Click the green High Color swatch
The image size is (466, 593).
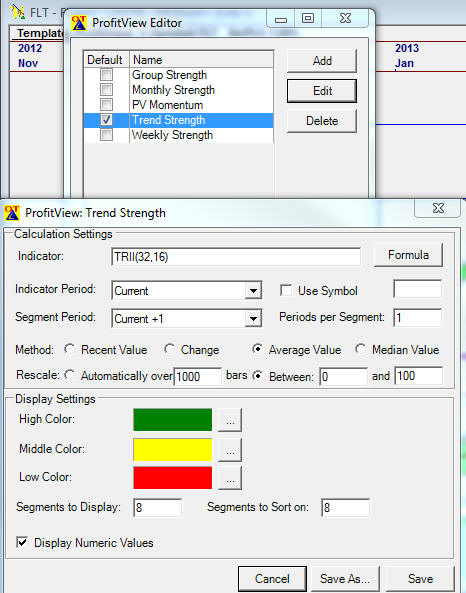point(172,419)
